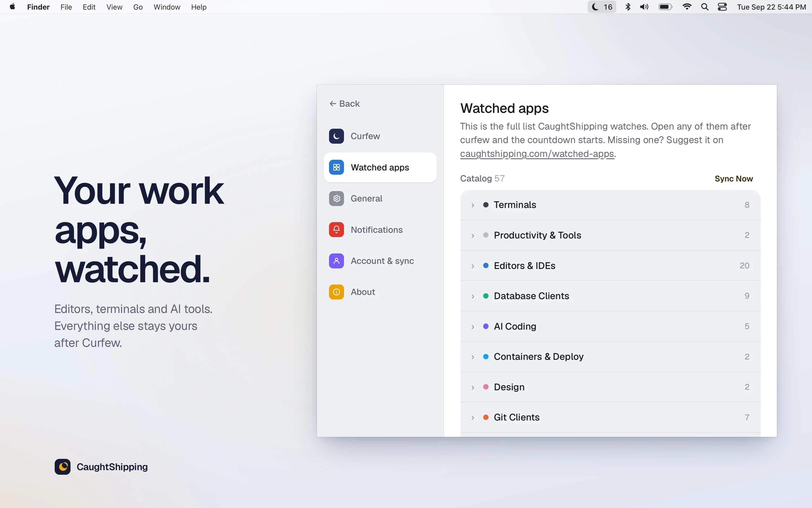Expand the AI Coding chevron
The width and height of the screenshot is (812, 508).
[x=473, y=327]
